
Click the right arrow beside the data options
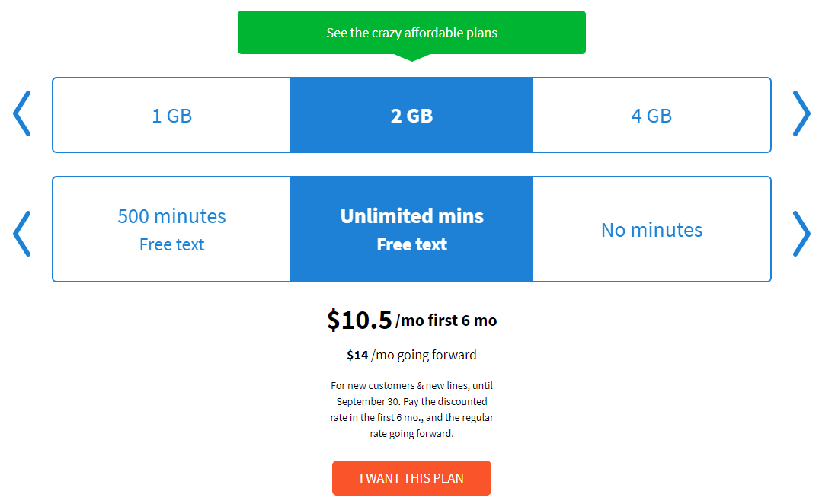point(801,114)
